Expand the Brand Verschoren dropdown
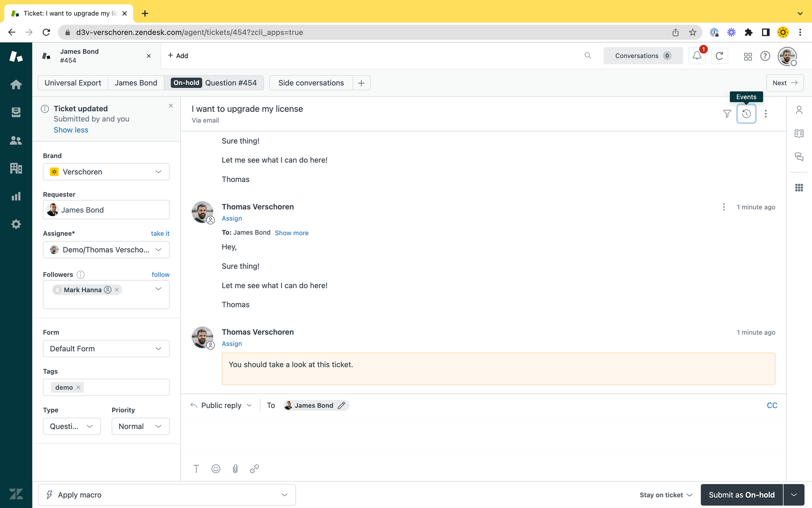The width and height of the screenshot is (812, 508). 106,172
